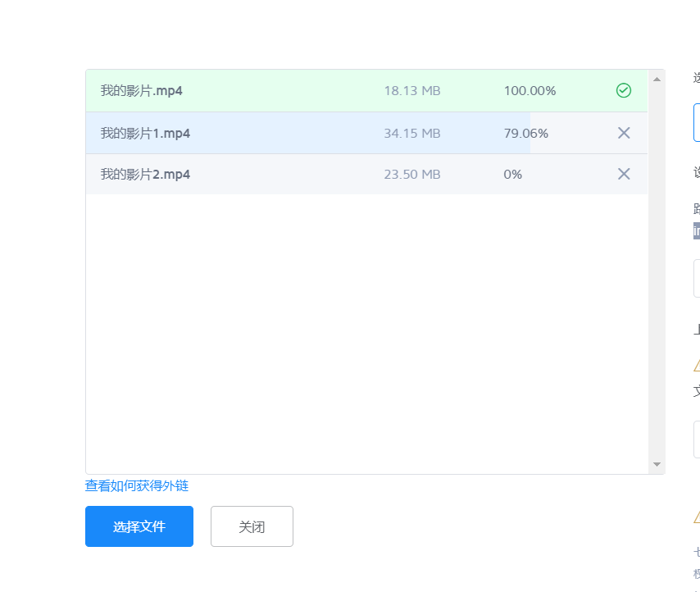700x592 pixels.
Task: Select the file name 我的影片2.mp4
Action: 145,175
